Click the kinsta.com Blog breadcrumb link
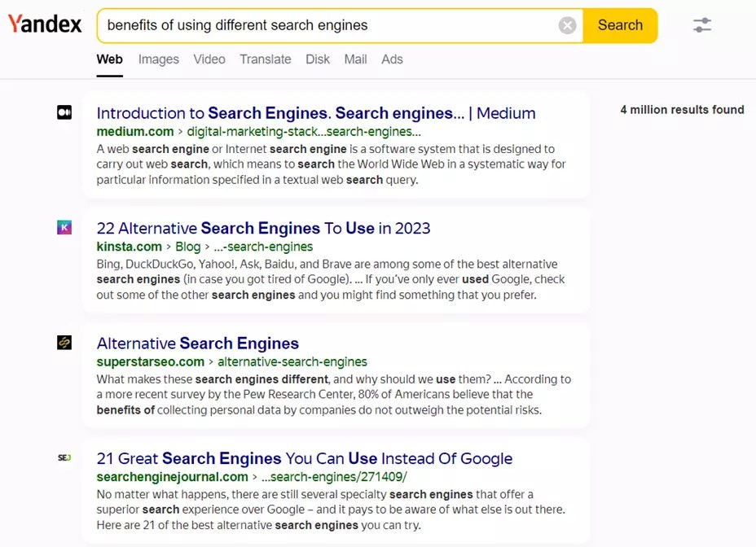 (187, 247)
